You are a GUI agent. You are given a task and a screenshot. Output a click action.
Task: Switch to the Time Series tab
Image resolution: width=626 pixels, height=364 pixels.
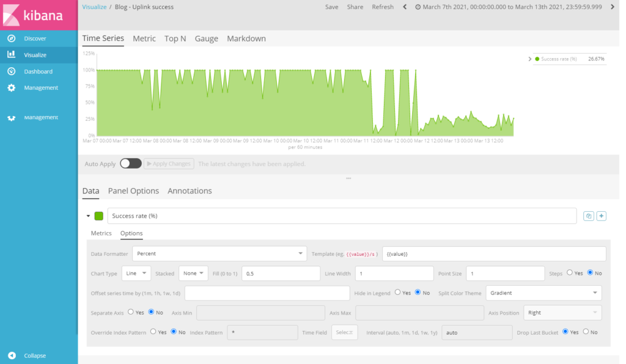point(103,38)
